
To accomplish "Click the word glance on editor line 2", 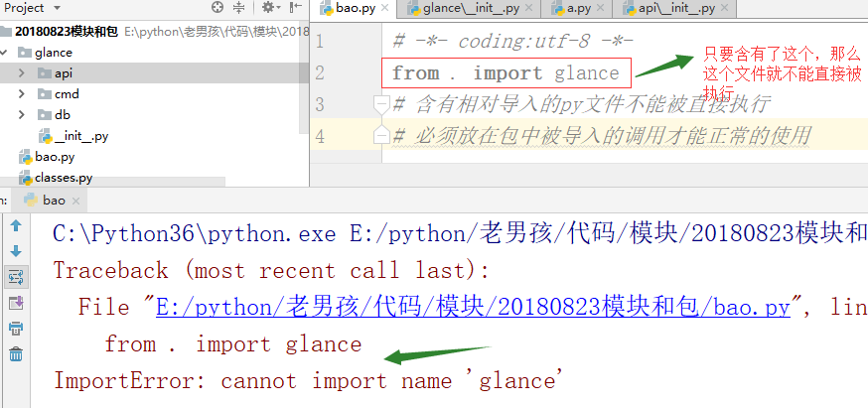I will [x=587, y=73].
